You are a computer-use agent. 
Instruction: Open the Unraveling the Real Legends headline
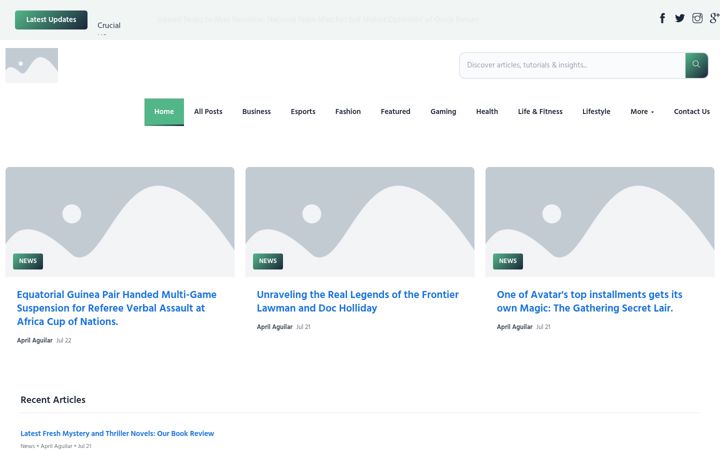point(358,301)
